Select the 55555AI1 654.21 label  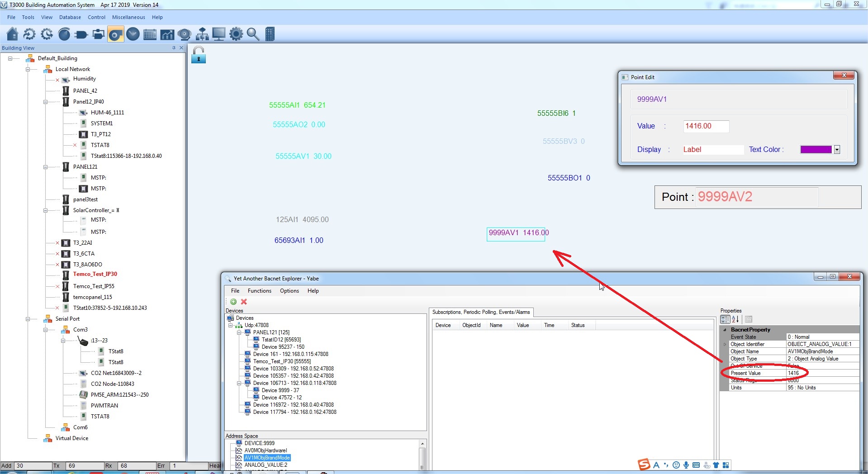pos(297,105)
